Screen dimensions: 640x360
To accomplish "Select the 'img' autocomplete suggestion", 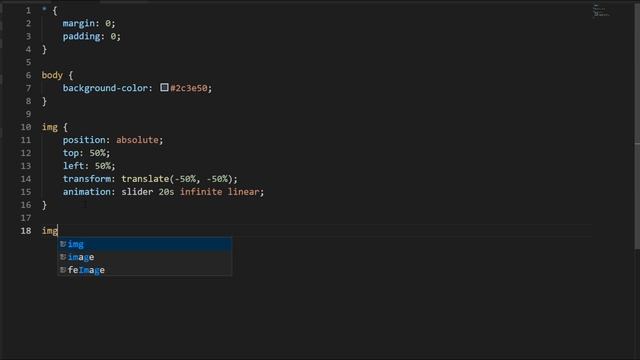I will coord(145,244).
